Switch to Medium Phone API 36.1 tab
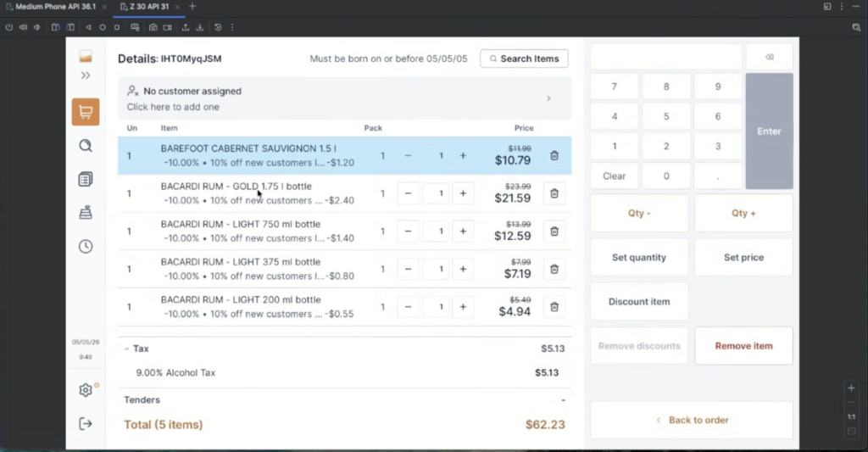 tap(55, 7)
